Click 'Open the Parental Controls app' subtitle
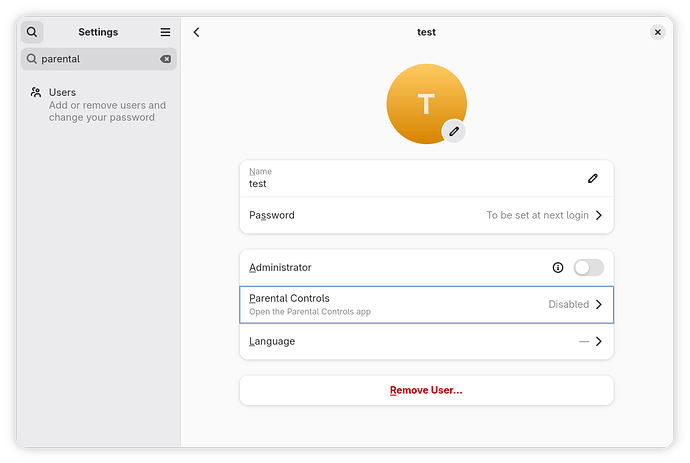Screen dimensions: 690x463 point(310,312)
